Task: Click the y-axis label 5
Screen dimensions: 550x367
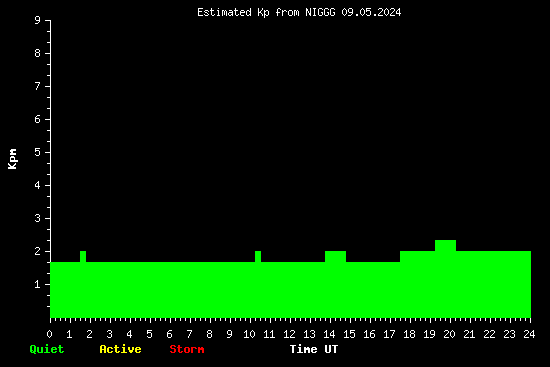Action: pos(38,152)
